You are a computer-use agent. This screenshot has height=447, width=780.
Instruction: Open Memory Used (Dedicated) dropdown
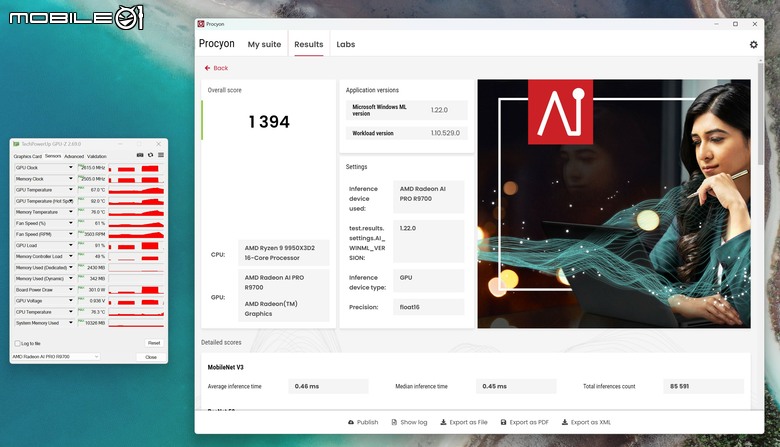point(70,268)
